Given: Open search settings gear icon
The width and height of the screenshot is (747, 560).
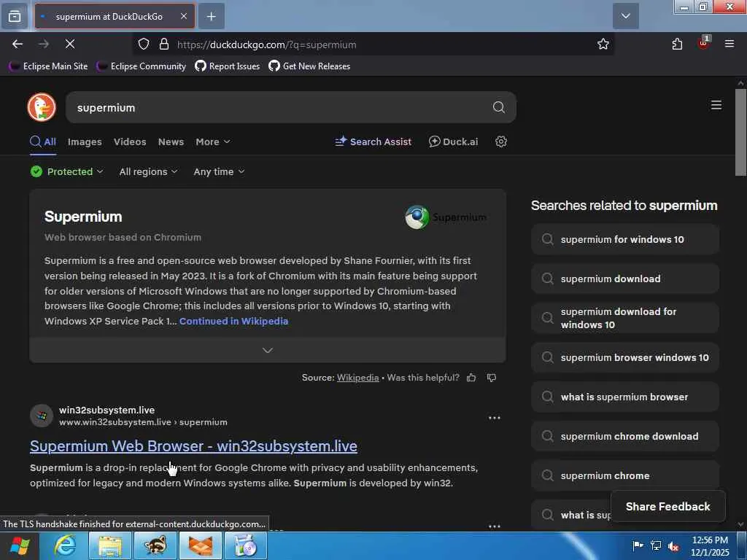Looking at the screenshot, I should click(x=500, y=142).
